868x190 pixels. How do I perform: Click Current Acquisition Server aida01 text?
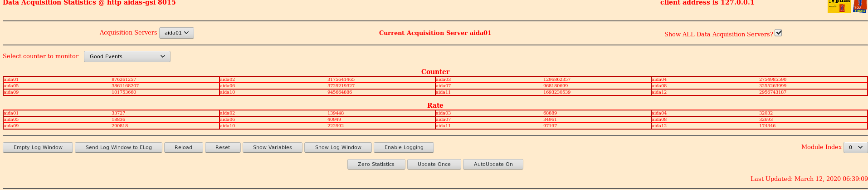click(435, 33)
